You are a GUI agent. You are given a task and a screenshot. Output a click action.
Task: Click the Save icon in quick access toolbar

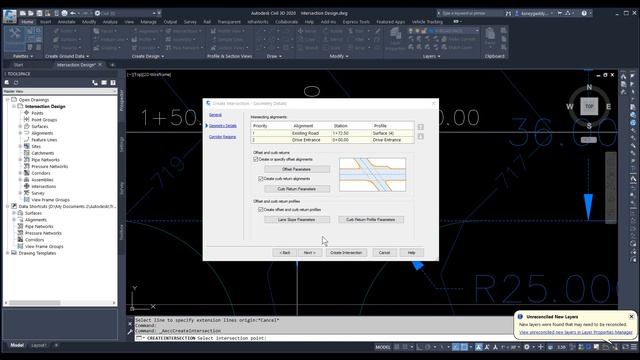tap(39, 13)
